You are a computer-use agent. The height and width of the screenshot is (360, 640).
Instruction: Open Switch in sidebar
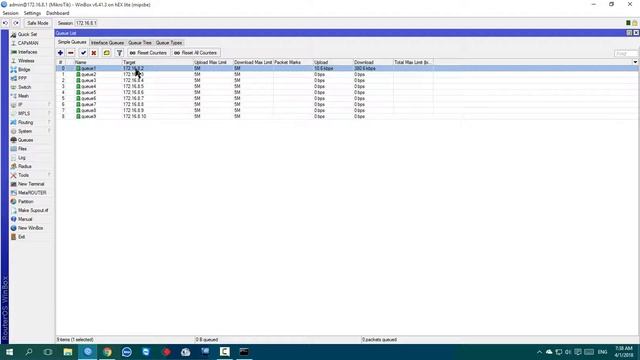24,87
